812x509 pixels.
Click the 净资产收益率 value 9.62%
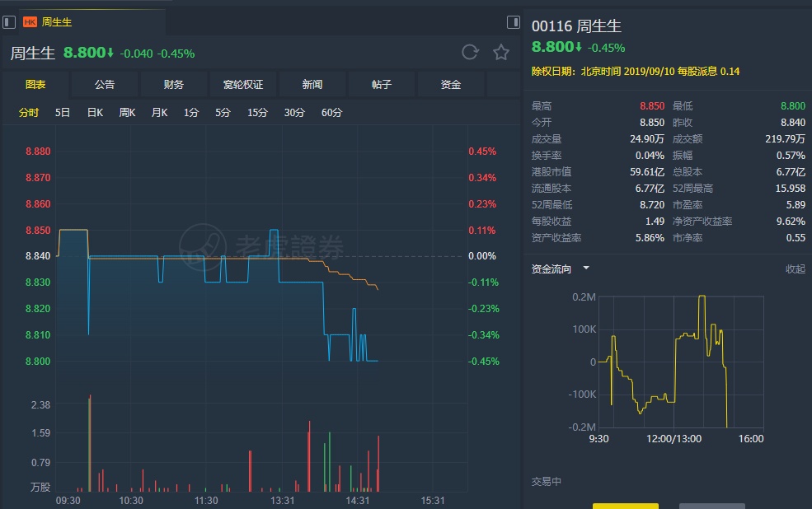(x=791, y=222)
